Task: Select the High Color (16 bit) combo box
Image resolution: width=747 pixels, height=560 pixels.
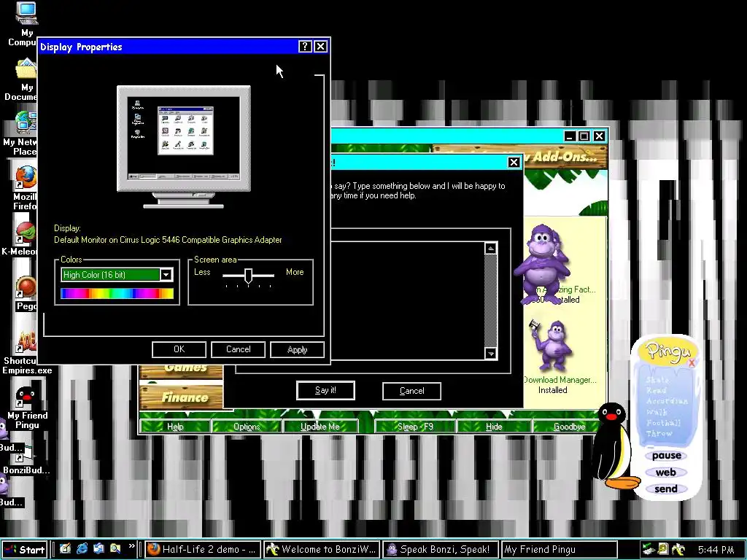Action: point(117,275)
